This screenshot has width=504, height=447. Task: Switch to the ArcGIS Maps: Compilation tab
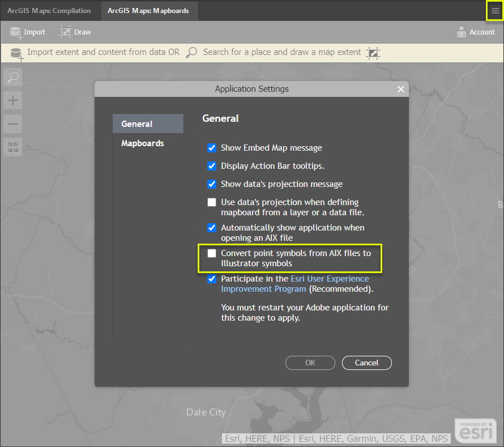[49, 11]
